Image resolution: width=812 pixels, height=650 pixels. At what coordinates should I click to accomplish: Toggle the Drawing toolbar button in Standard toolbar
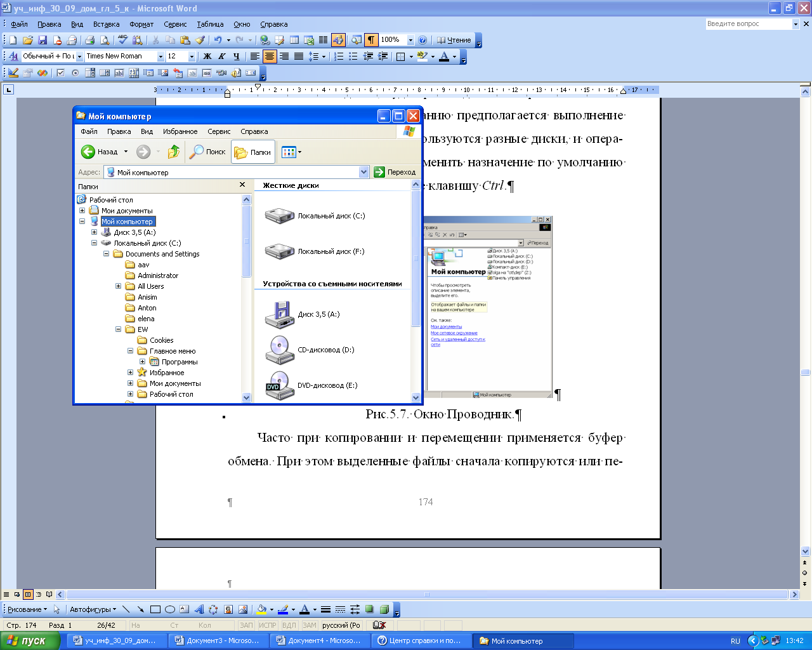(x=338, y=40)
